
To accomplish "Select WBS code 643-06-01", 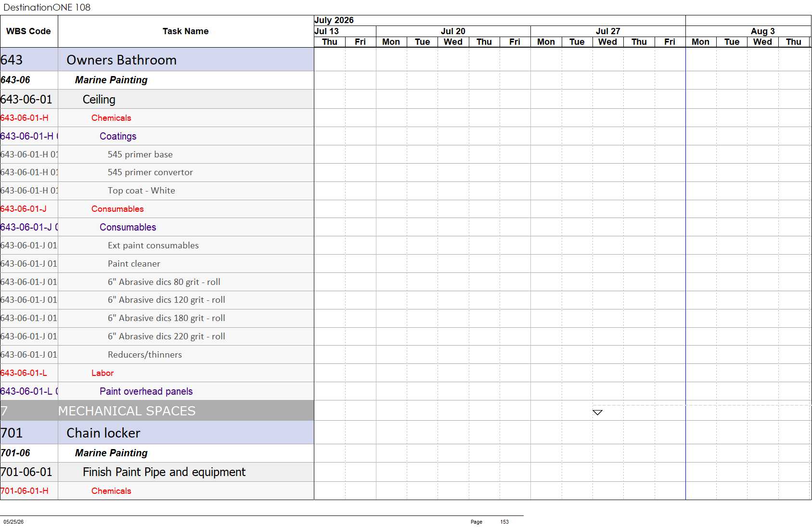I will click(x=26, y=99).
